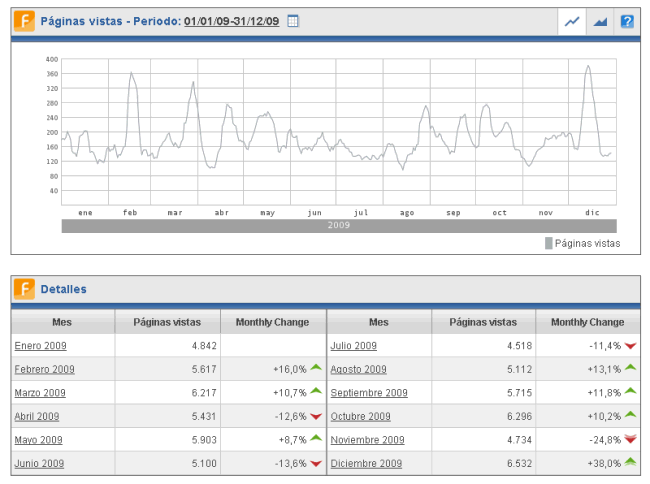Viewport: 650px width, 484px height.
Task: Open the calendar date picker icon
Action: click(x=293, y=21)
